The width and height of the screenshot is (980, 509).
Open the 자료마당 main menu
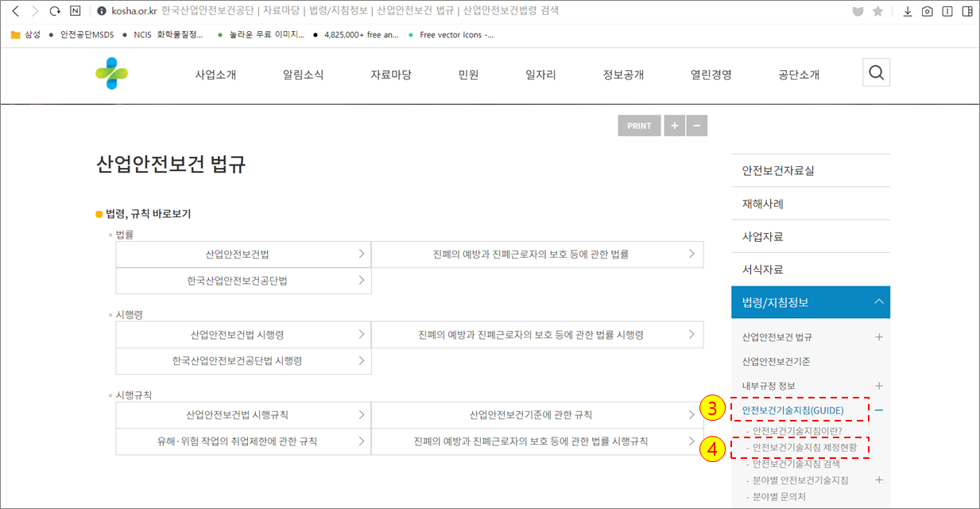(x=391, y=75)
